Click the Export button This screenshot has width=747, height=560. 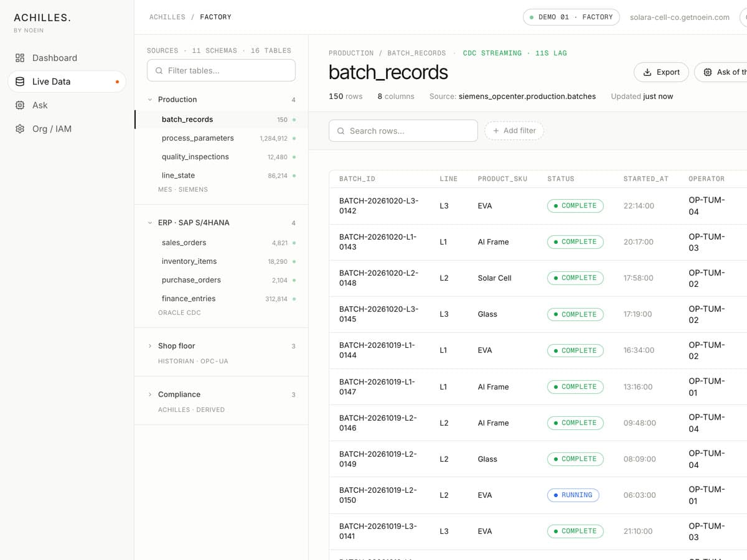(x=661, y=72)
